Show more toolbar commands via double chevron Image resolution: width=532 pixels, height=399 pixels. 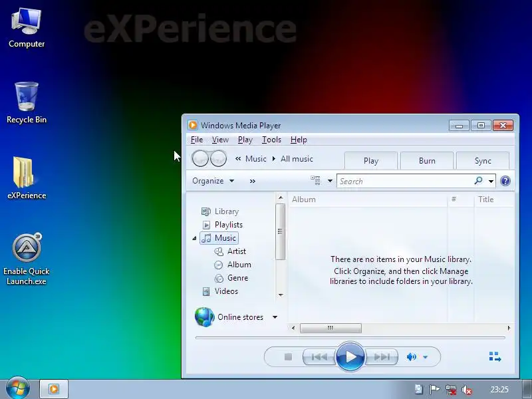pyautogui.click(x=253, y=181)
